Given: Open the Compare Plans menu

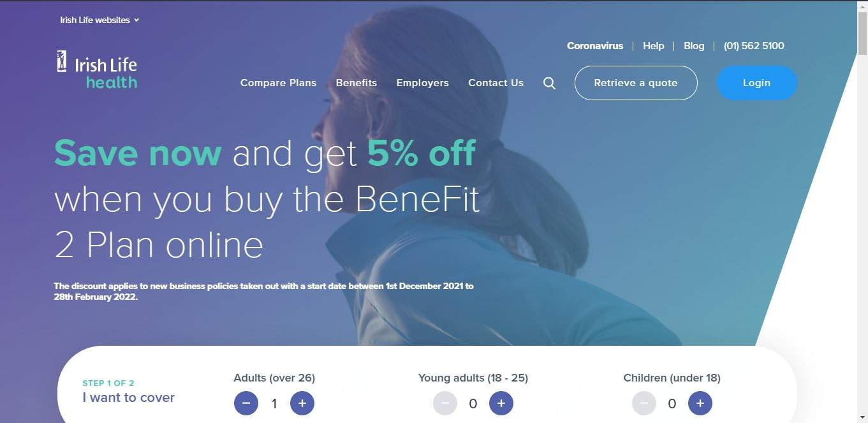Looking at the screenshot, I should coord(278,83).
